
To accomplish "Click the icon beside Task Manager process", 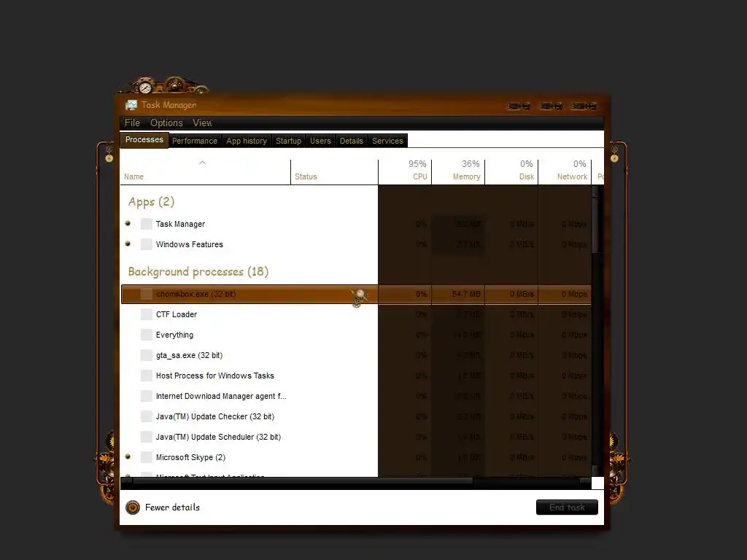I will 146,224.
